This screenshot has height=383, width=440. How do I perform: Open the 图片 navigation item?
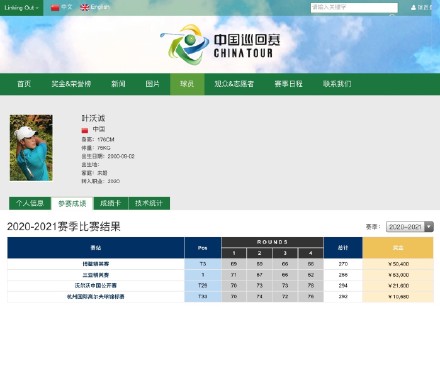pyautogui.click(x=153, y=84)
